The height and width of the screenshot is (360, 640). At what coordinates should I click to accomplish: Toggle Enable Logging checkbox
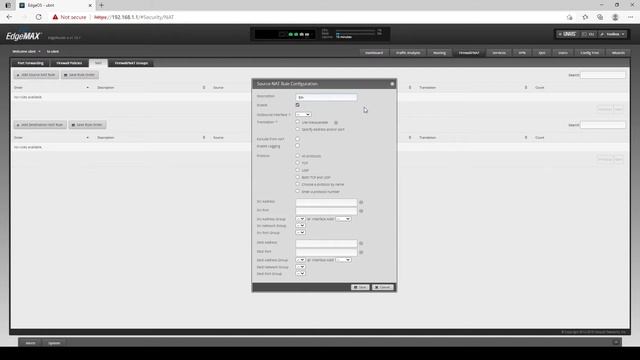tap(298, 146)
